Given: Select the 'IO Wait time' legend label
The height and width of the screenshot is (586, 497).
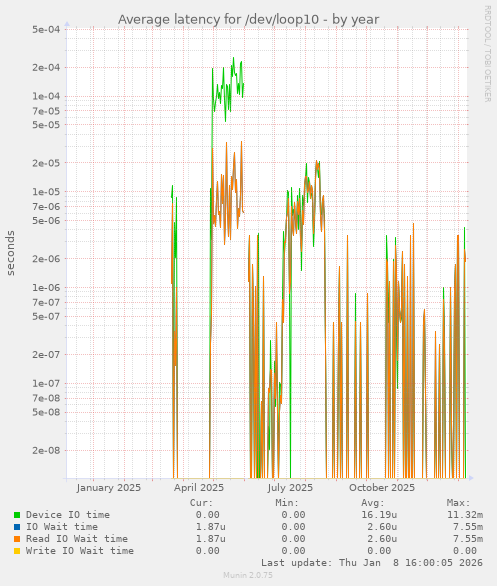Looking at the screenshot, I should pos(62,527).
